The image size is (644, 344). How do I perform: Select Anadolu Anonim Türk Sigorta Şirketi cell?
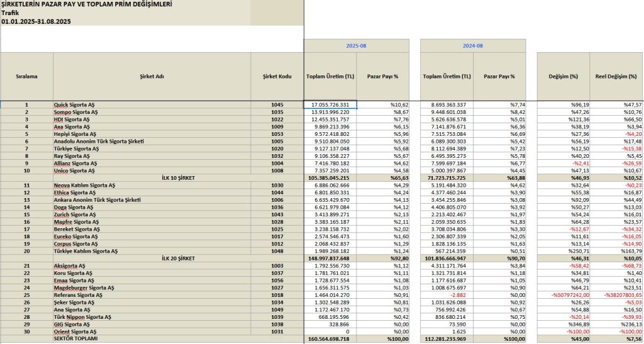click(x=152, y=141)
